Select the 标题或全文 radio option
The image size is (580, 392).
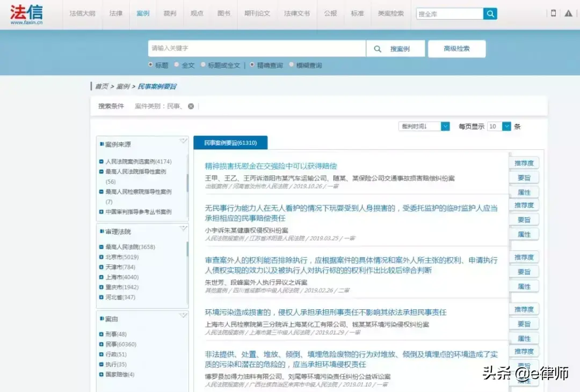203,65
